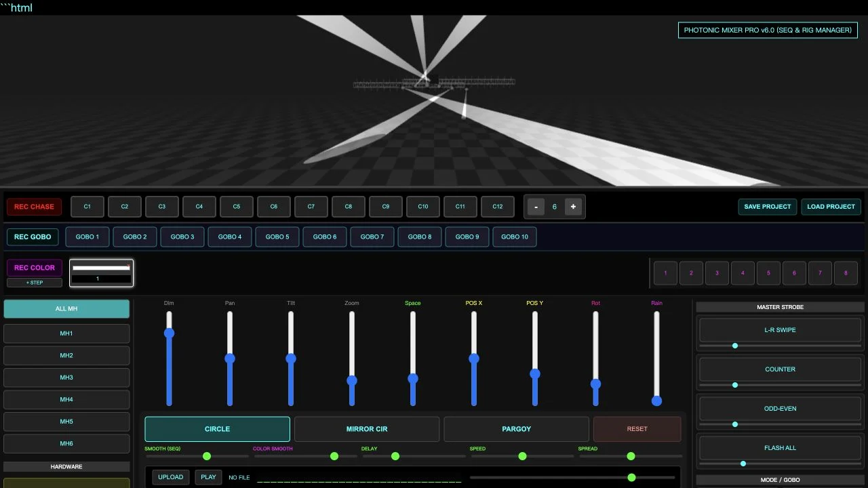Select GOBO 1 preset

(87, 237)
